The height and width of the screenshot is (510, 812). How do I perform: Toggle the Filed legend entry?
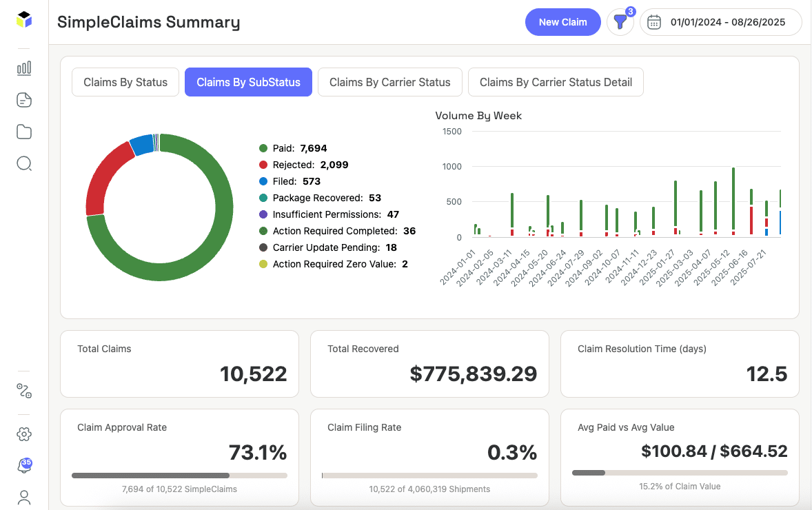click(x=290, y=181)
